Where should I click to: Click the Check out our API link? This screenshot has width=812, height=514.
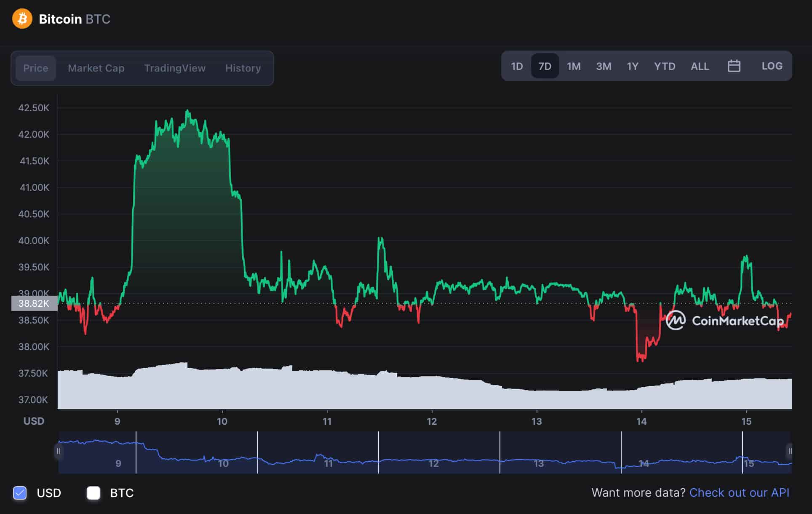(x=740, y=493)
